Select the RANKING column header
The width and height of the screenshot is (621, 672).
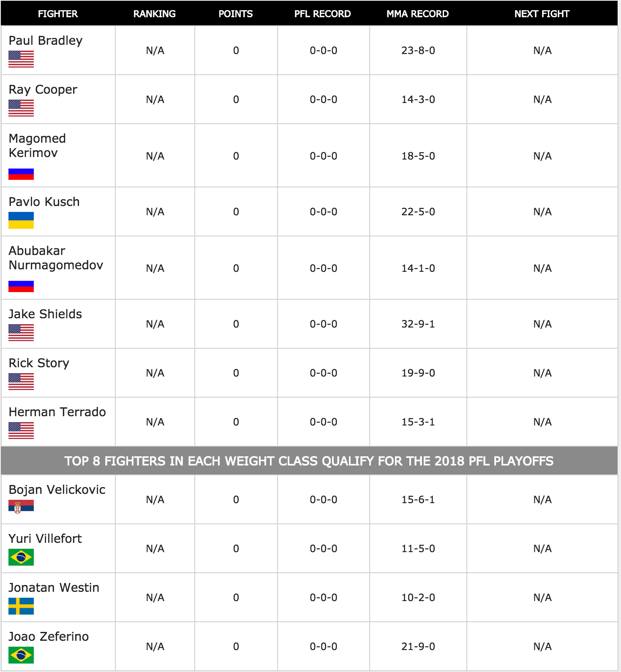click(x=155, y=14)
